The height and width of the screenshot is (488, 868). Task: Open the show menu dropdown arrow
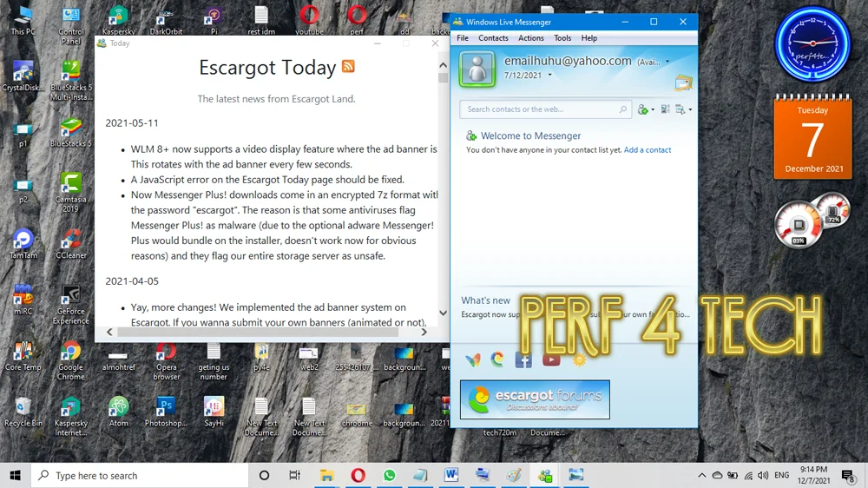pyautogui.click(x=690, y=109)
